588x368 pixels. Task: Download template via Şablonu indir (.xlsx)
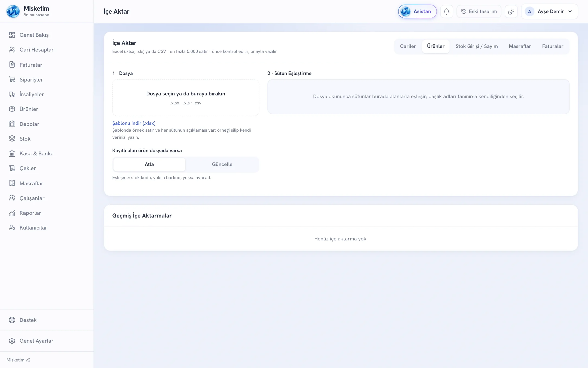134,123
